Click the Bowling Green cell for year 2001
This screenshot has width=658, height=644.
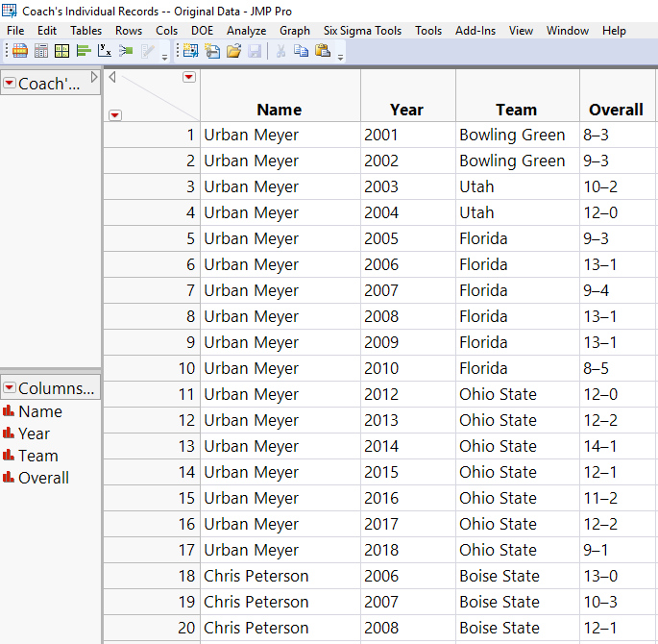pyautogui.click(x=512, y=135)
